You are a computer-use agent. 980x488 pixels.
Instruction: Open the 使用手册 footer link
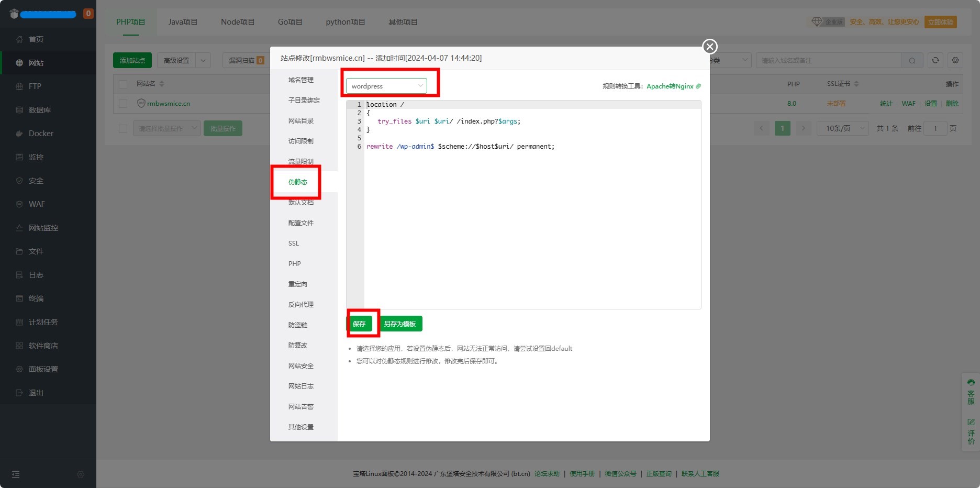pos(582,473)
